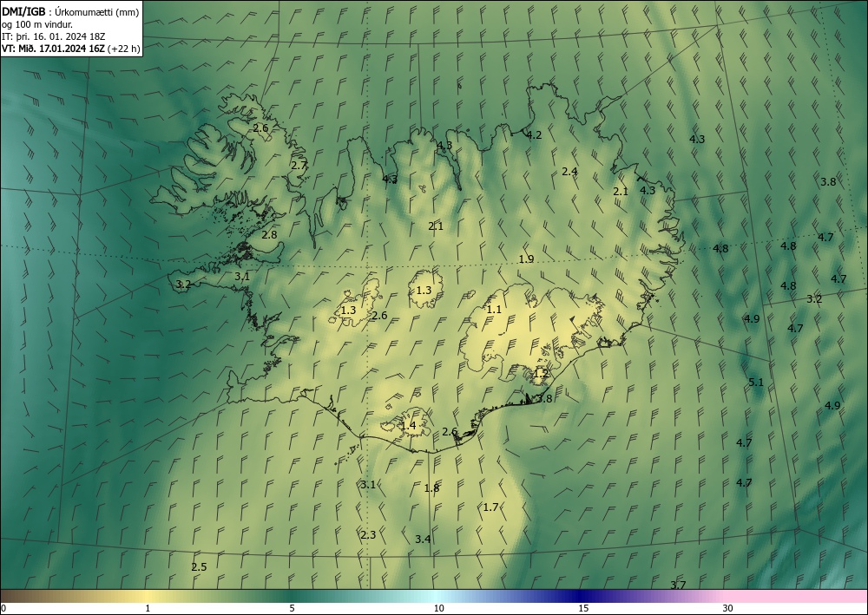Screen dimensions: 868x615
Task: Click the color scale label 30
Action: (x=727, y=608)
